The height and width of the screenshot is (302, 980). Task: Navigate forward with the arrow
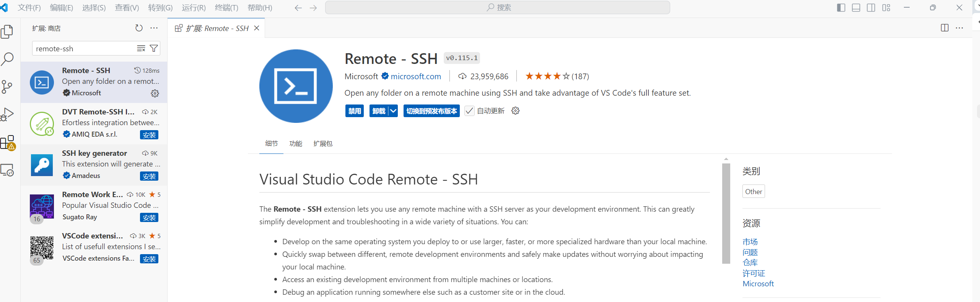(313, 8)
